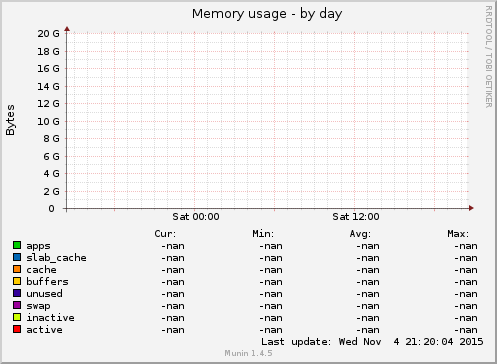This screenshot has width=497, height=364.
Task: Click the '16 G' y-axis tick label
Action: [48, 69]
